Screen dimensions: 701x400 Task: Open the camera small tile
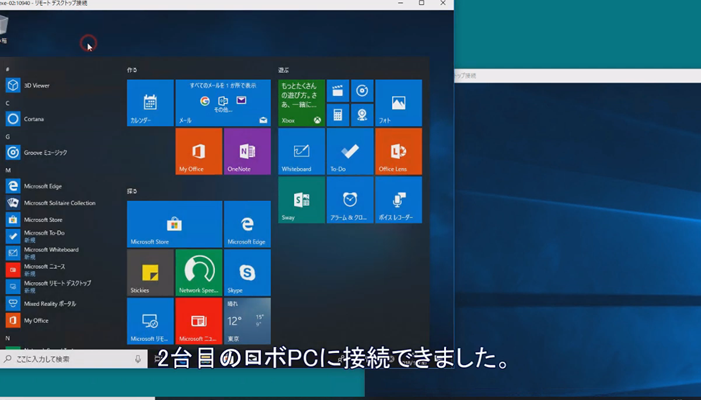(x=362, y=115)
